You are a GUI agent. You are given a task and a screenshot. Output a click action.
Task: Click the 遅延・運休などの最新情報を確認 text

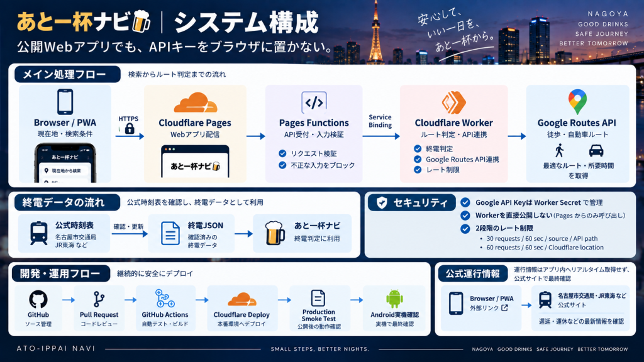(x=581, y=321)
